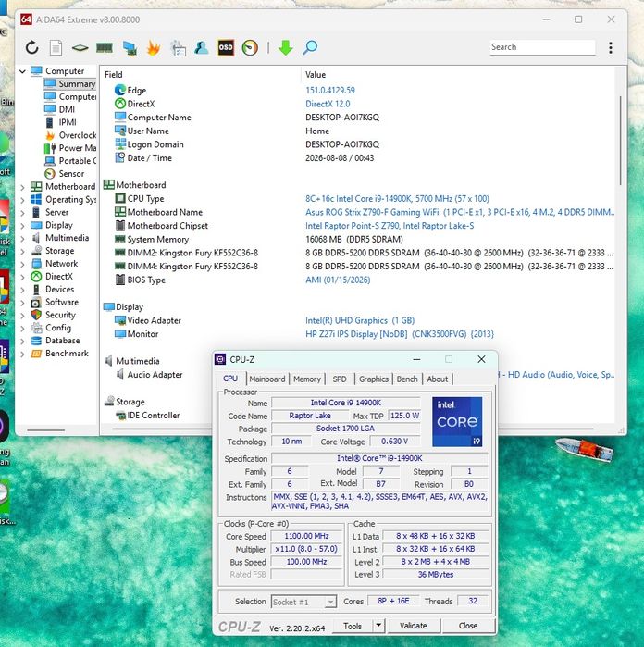
Task: Open the Sensor tree entry
Action: pos(71,173)
